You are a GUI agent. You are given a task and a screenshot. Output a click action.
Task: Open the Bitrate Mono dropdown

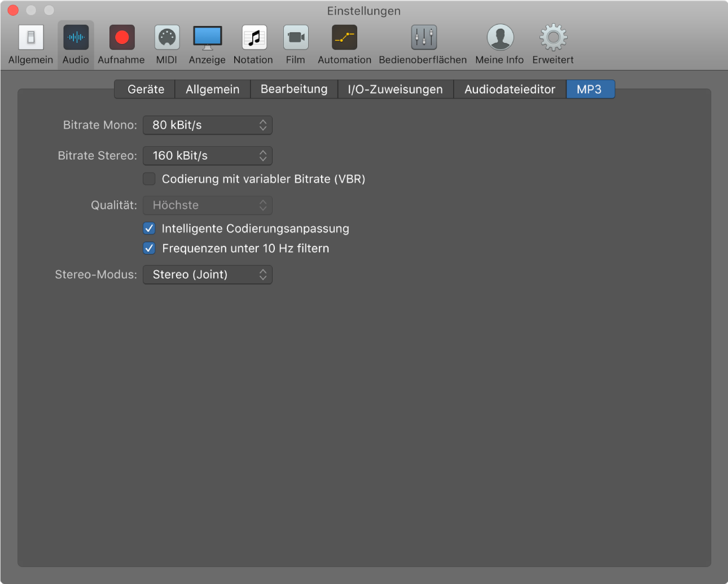(208, 125)
